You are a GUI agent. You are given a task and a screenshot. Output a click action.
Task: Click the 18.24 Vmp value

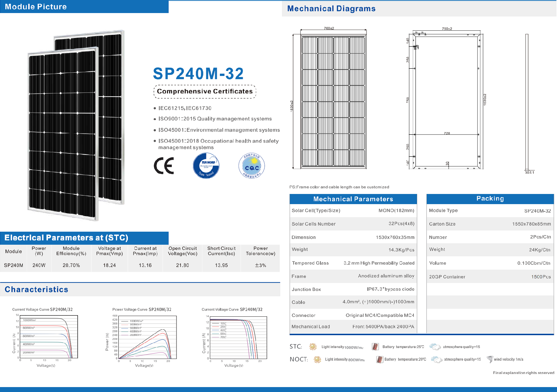(x=109, y=265)
